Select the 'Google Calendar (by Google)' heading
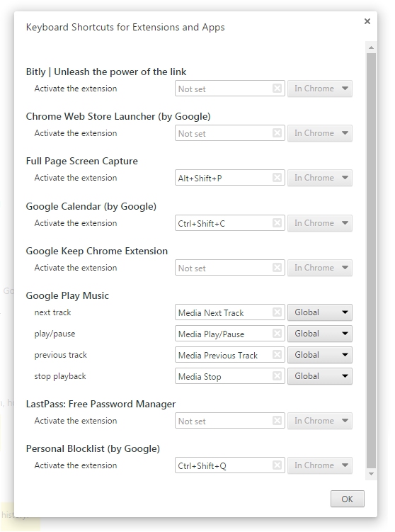Image resolution: width=395 pixels, height=532 pixels. 91,206
